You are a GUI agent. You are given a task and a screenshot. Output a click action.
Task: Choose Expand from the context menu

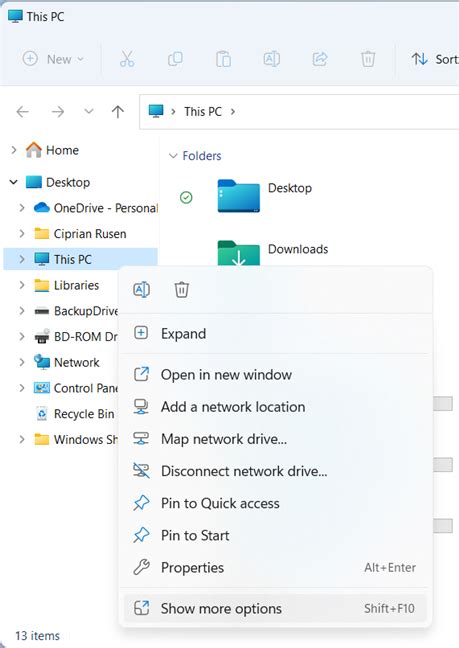275,334
